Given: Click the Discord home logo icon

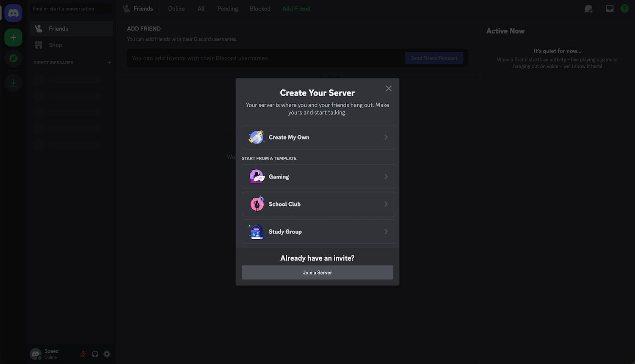Looking at the screenshot, I should point(14,14).
